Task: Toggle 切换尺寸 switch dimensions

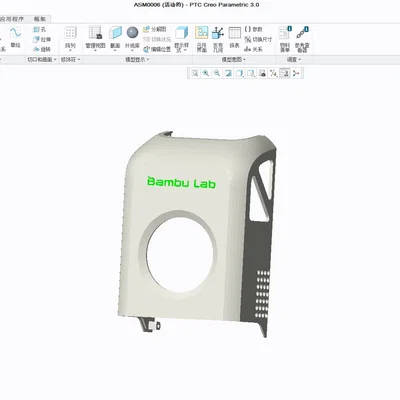Action: coord(258,39)
